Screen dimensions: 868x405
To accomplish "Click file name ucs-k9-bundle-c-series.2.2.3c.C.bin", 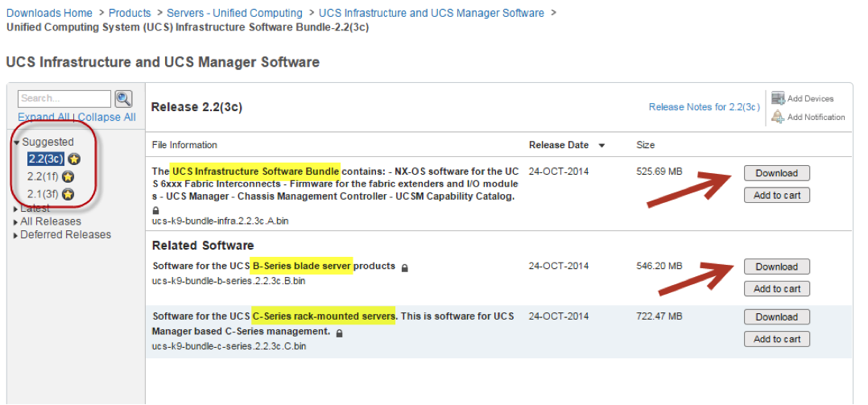I will 229,346.
